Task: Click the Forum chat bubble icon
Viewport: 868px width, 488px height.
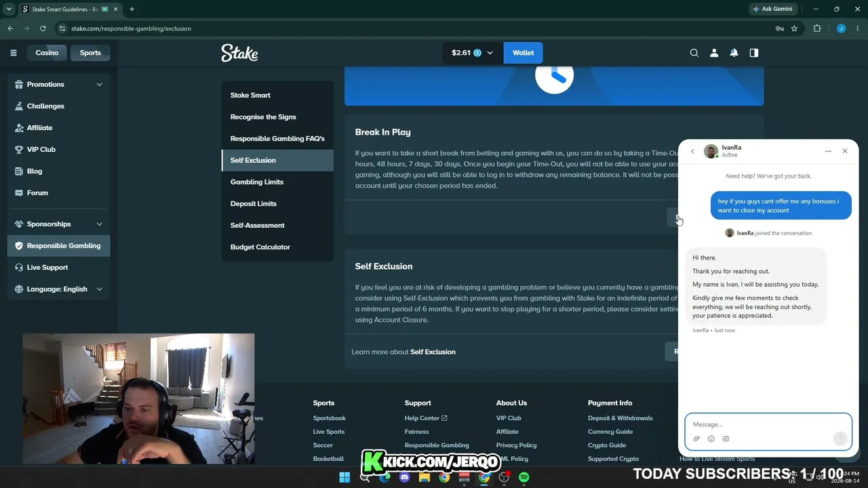Action: [x=18, y=192]
